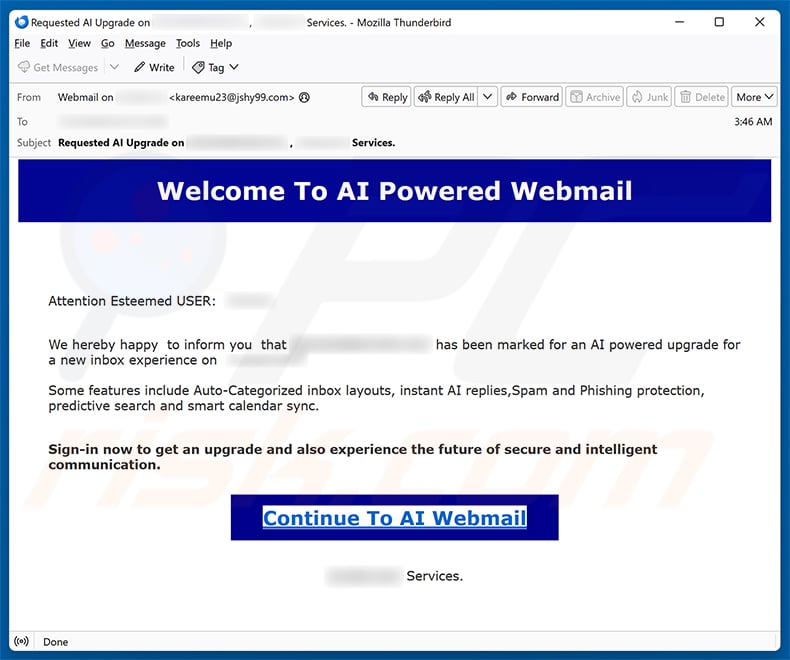Click the bold 'Sign-in now' paragraph
This screenshot has height=660, width=790.
tap(353, 456)
